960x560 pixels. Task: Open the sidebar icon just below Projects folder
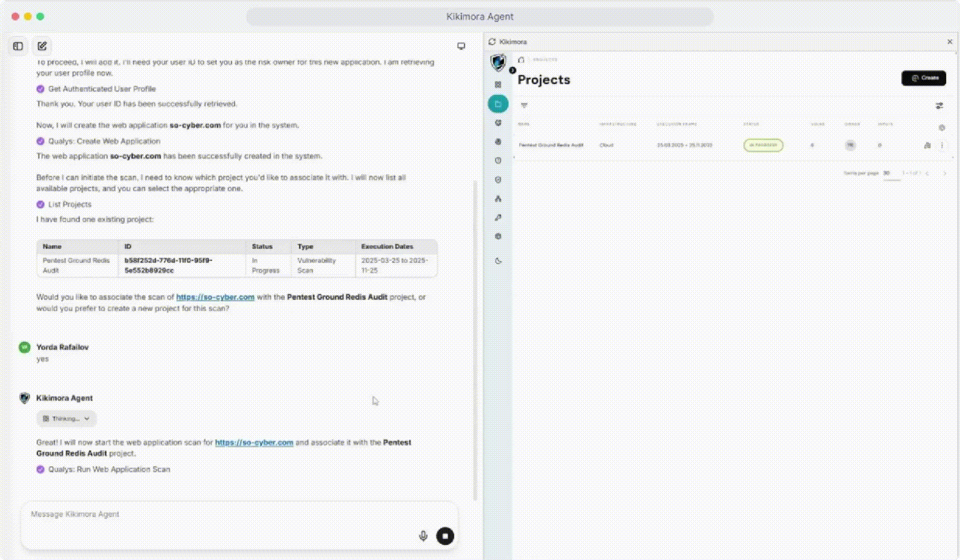pos(498,123)
